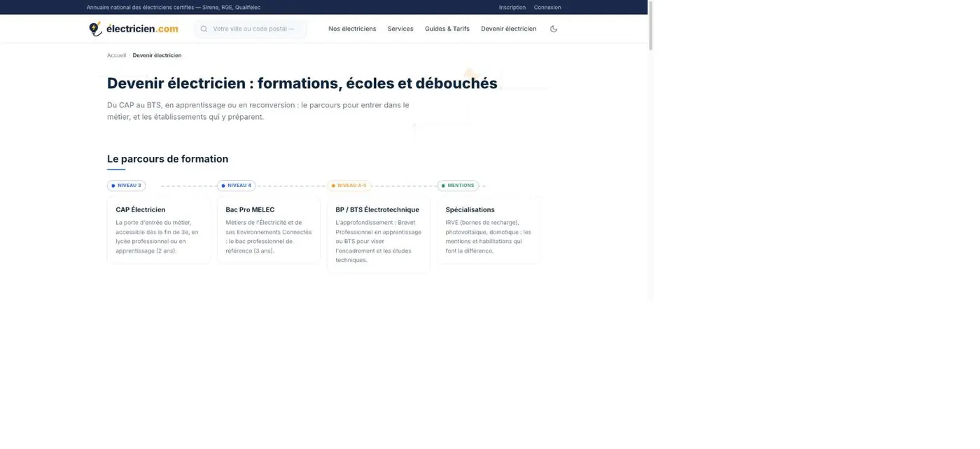Toggle dark mode moon icon
Image resolution: width=980 pixels, height=449 pixels.
(x=554, y=29)
